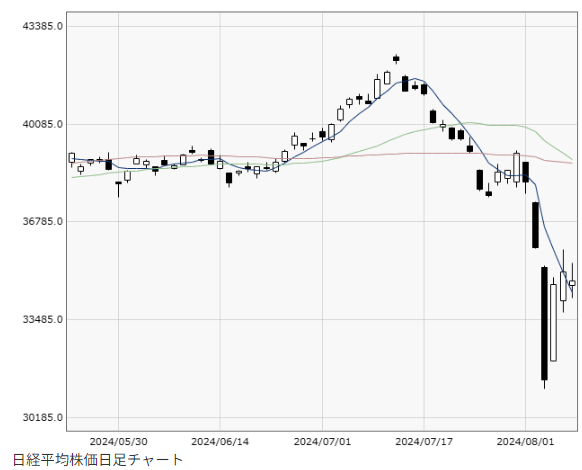Click the 2024/06/14 date label
The image size is (582, 470).
click(x=220, y=442)
